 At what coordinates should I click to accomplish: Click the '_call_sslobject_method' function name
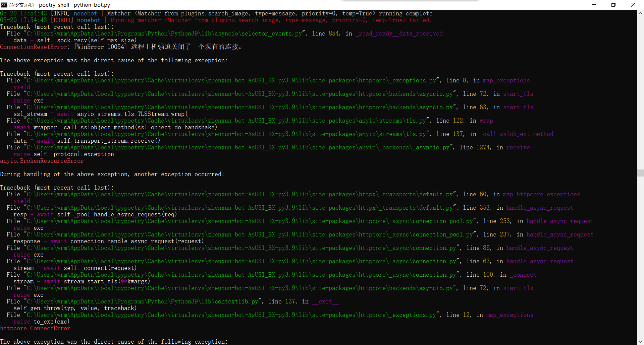click(517, 134)
